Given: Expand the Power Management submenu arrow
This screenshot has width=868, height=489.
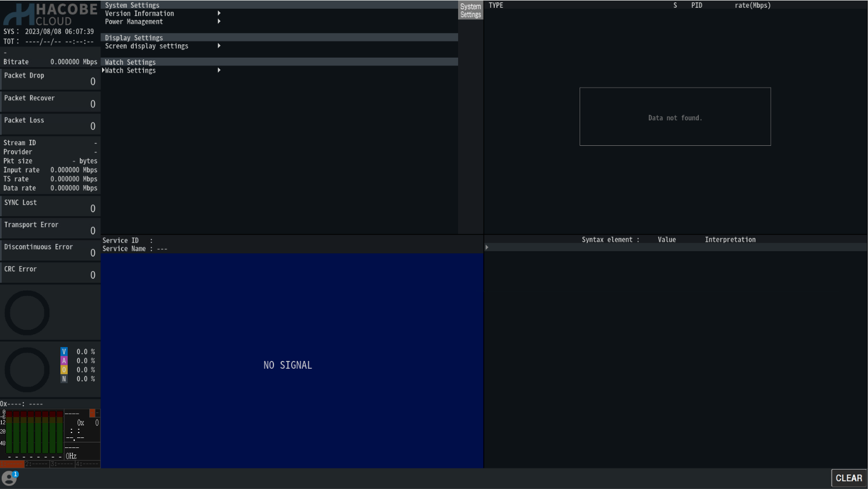Looking at the screenshot, I should pyautogui.click(x=219, y=22).
